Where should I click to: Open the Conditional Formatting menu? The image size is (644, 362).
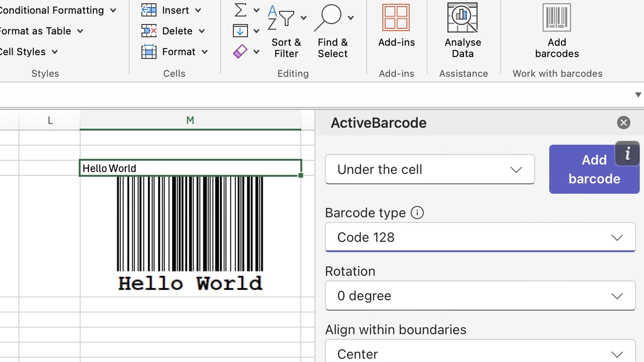(x=57, y=10)
